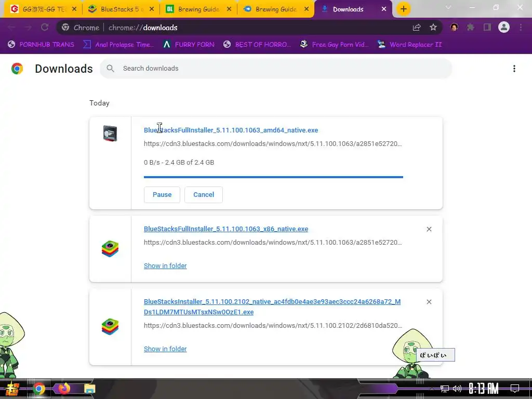Click the Search downloads field
This screenshot has width=532, height=399.
276,69
